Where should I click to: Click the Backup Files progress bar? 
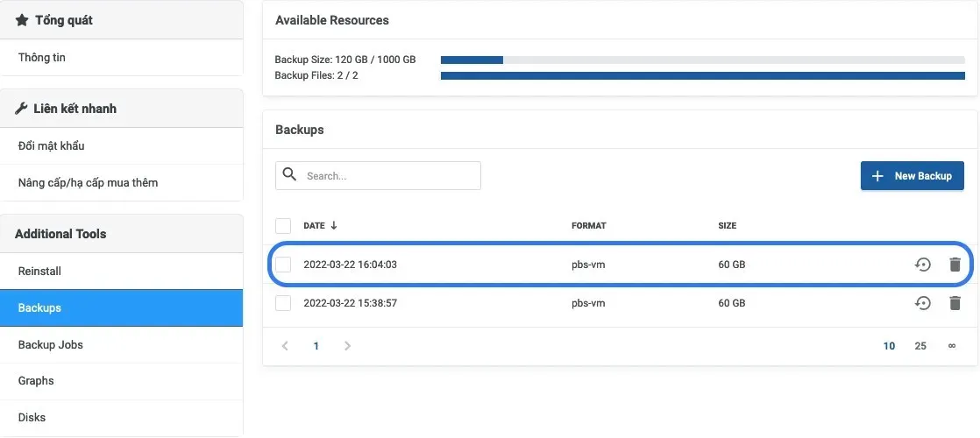pos(702,75)
